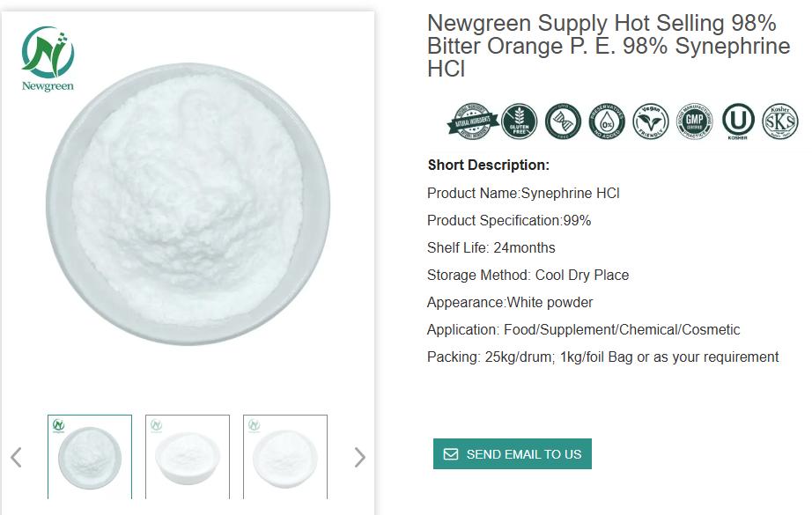Click the GMO Free DNA badge
This screenshot has height=515, width=812.
click(562, 121)
